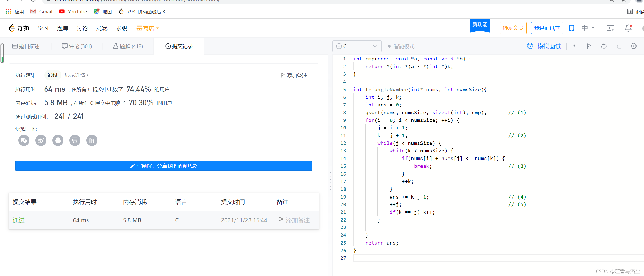Switch to the 评论 (301) tab
The width and height of the screenshot is (644, 276).
[77, 46]
